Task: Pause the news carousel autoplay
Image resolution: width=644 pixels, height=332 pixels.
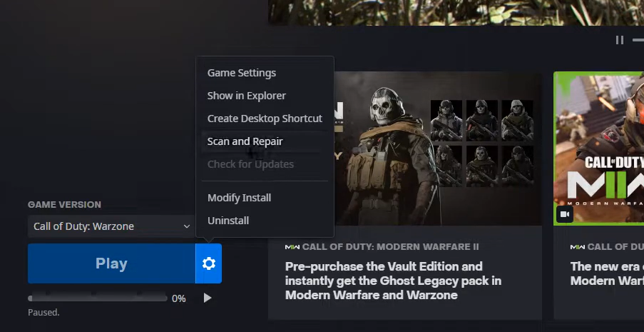Action: click(620, 40)
